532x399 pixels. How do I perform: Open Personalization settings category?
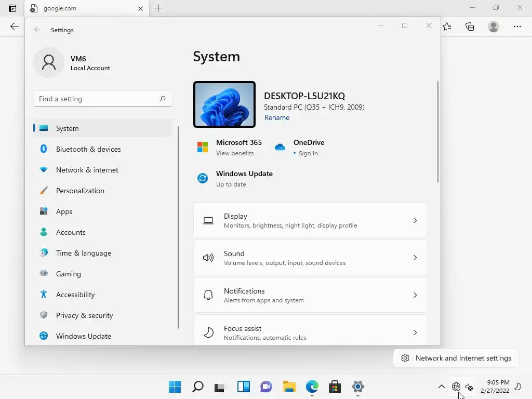(103, 191)
